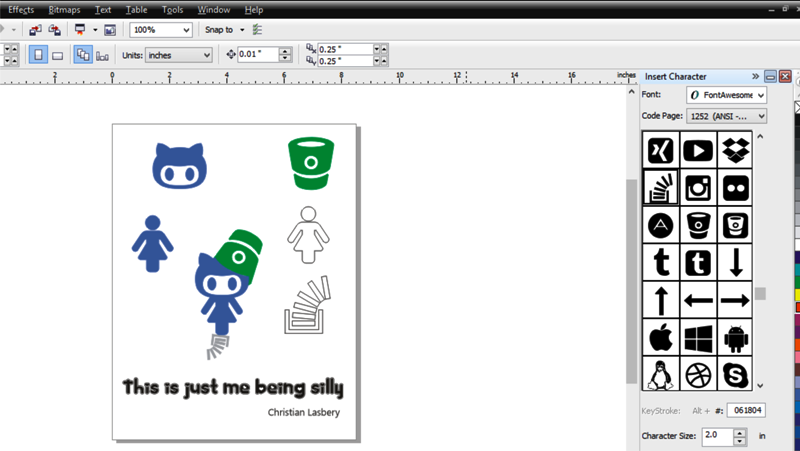Set page orientation to Landscape

(58, 55)
